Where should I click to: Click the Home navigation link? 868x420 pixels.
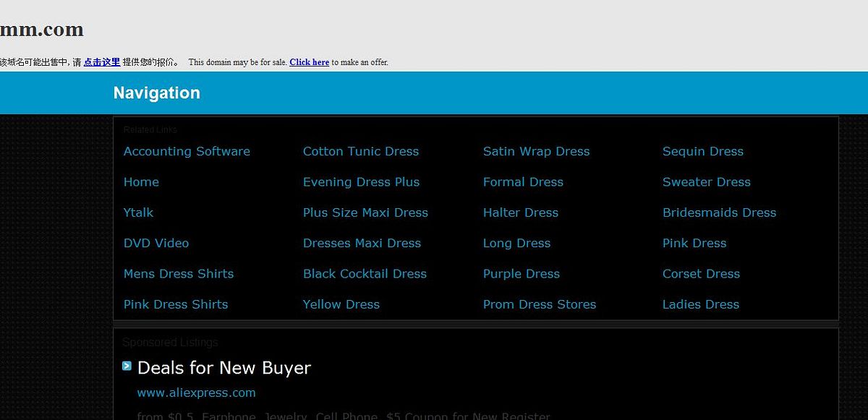point(141,182)
